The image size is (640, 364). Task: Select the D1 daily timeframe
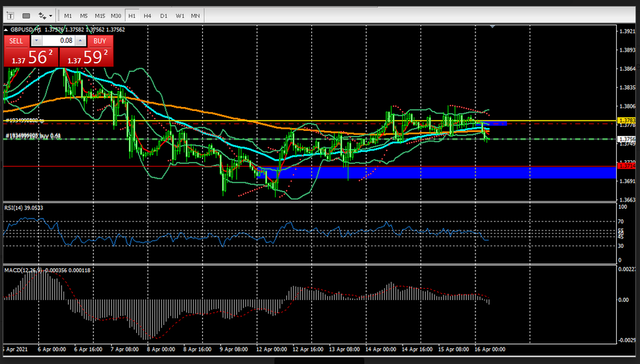pyautogui.click(x=163, y=15)
